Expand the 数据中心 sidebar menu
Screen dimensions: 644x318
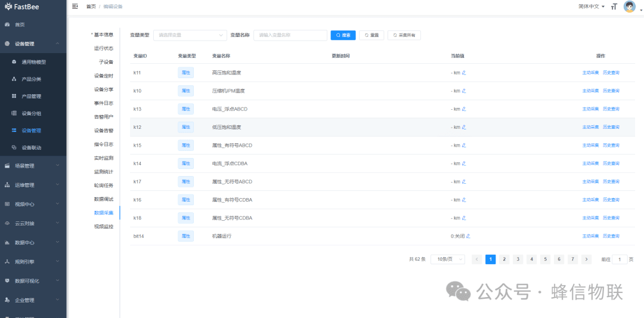coord(33,242)
